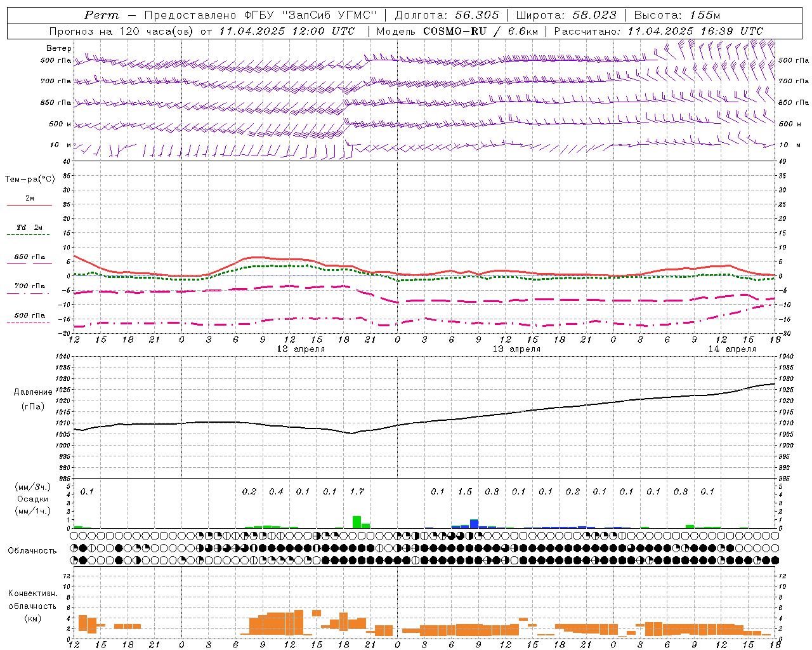Click the "Perm" station title
Viewport: 812px width, 650px height.
[101, 15]
